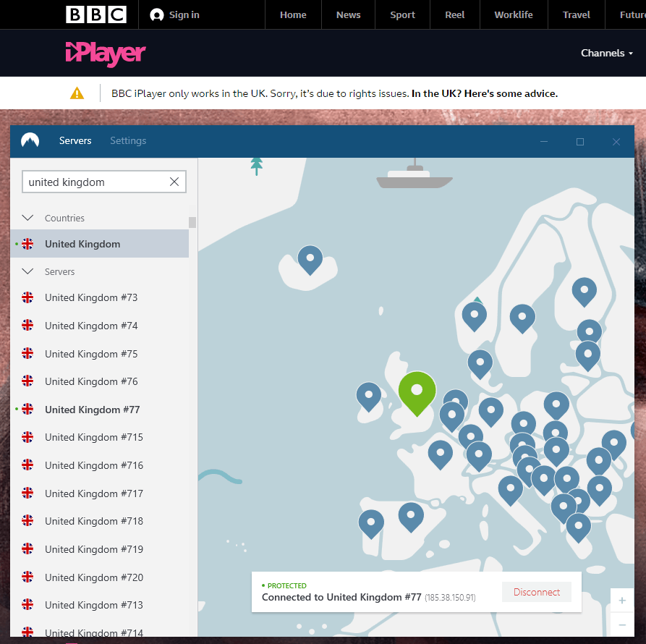Select the Ireland map pin
Image resolution: width=646 pixels, height=644 pixels.
[x=369, y=397]
